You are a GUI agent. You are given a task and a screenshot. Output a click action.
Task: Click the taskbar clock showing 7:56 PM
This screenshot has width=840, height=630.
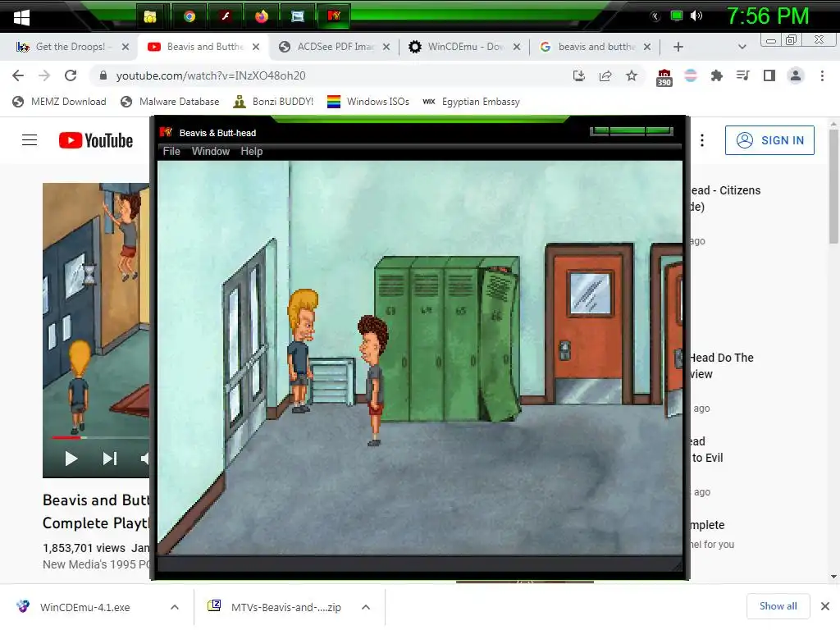(x=768, y=16)
